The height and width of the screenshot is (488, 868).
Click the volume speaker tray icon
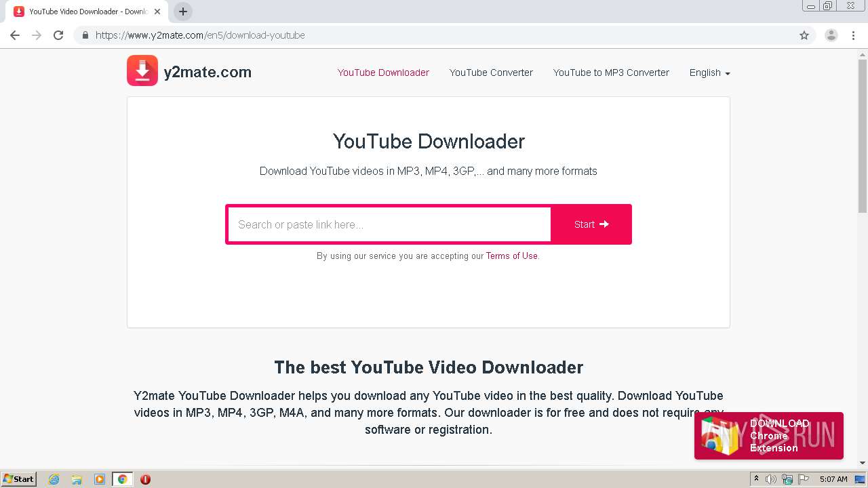771,479
